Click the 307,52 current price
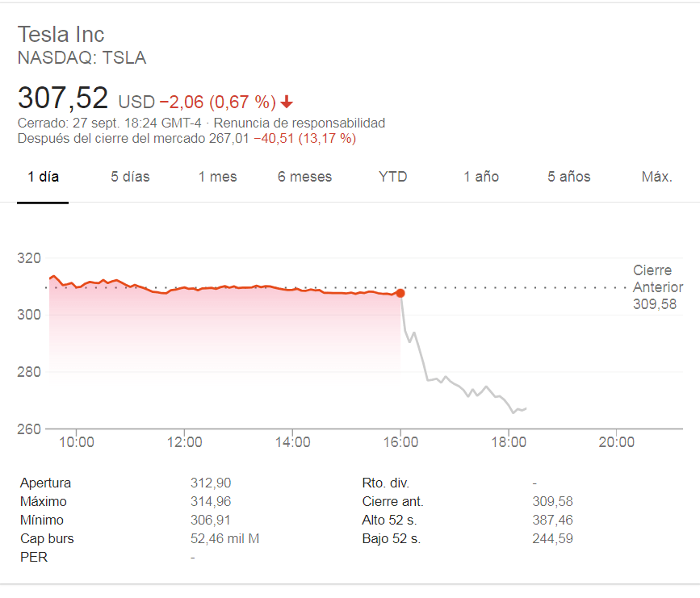 (x=63, y=98)
